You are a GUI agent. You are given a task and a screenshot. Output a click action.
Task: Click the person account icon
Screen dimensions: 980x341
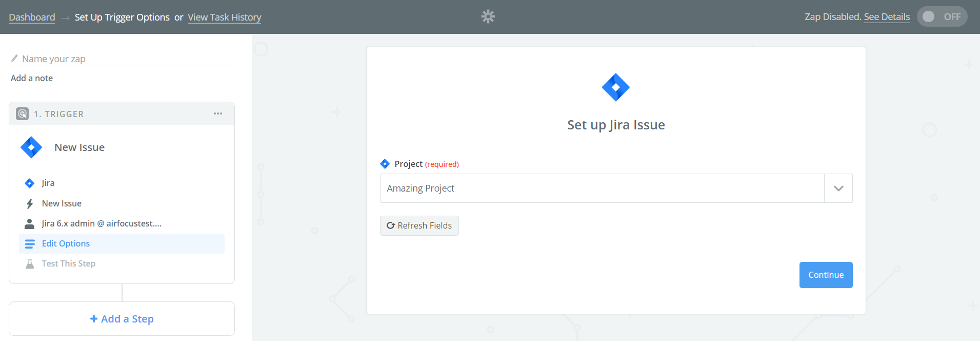click(x=30, y=224)
